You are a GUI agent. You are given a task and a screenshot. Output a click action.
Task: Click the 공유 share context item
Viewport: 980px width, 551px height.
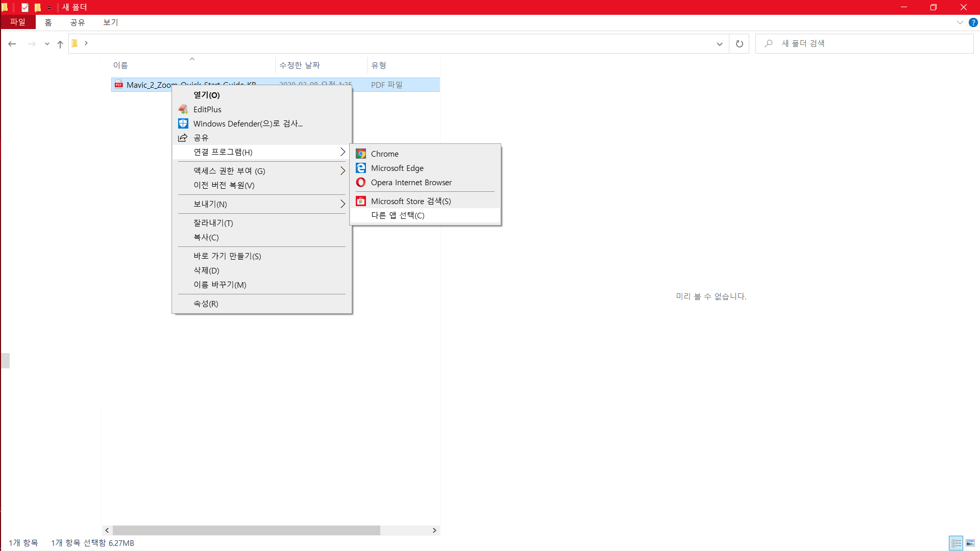tap(201, 138)
